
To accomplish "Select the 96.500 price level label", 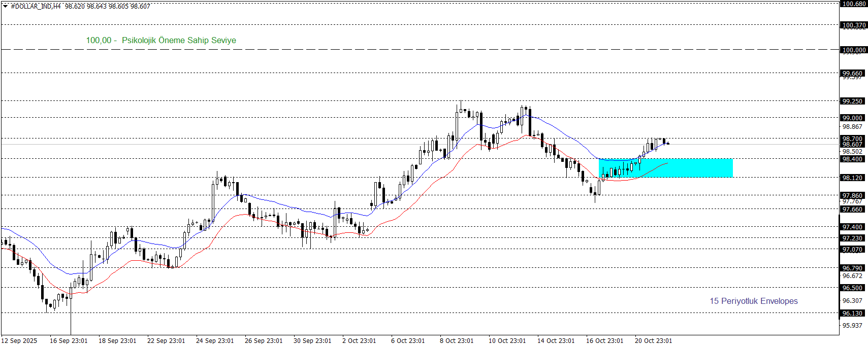I will click(852, 288).
